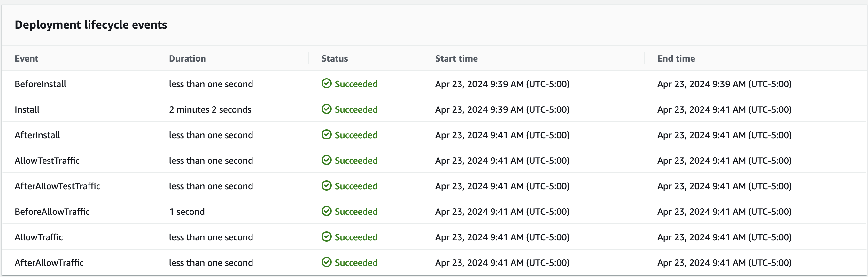
Task: Select the Status column header
Action: 334,59
